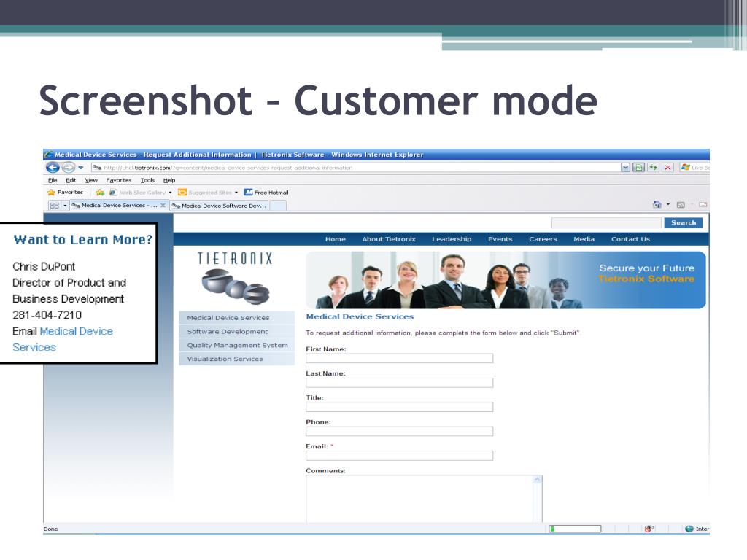Click the Live Search provider icon

(686, 167)
